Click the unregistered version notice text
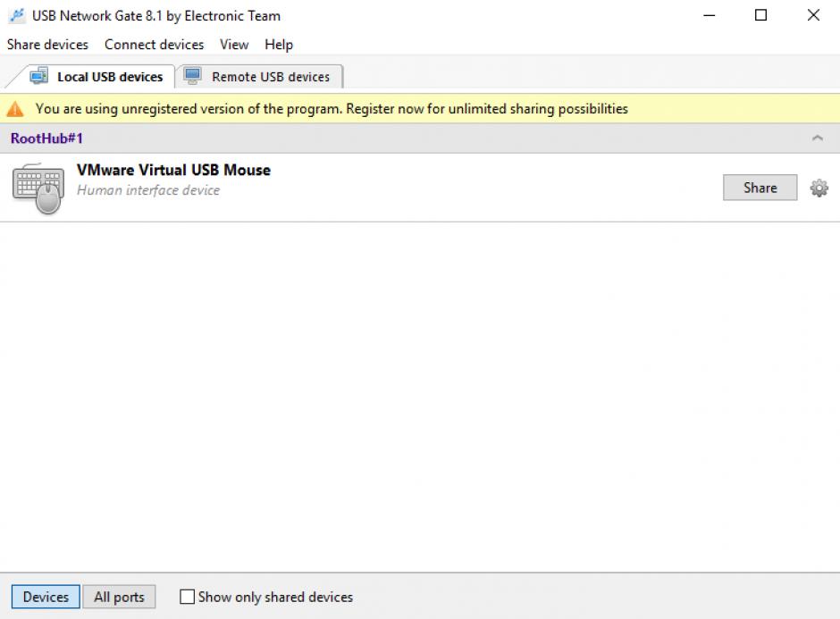Viewport: 840px width, 619px height. tap(332, 109)
